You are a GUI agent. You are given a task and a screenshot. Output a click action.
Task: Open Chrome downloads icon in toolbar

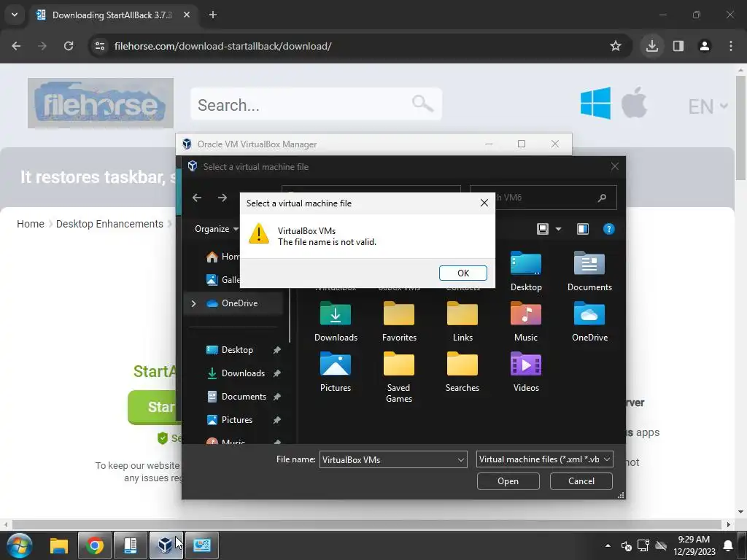[651, 46]
